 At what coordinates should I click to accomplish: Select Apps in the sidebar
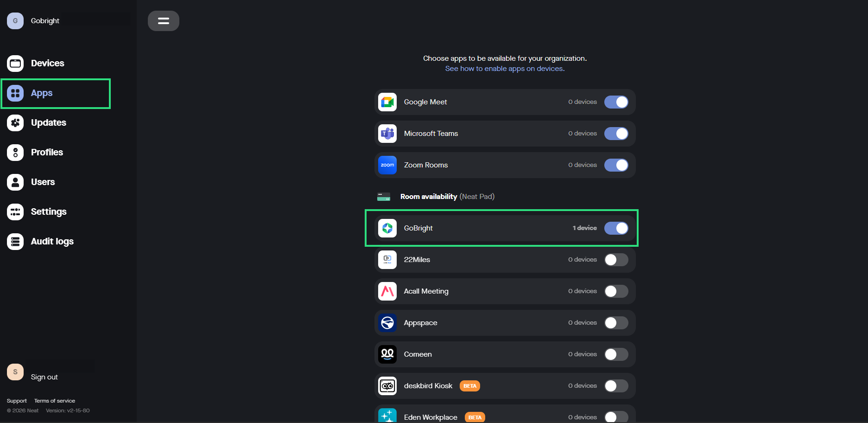tap(42, 93)
